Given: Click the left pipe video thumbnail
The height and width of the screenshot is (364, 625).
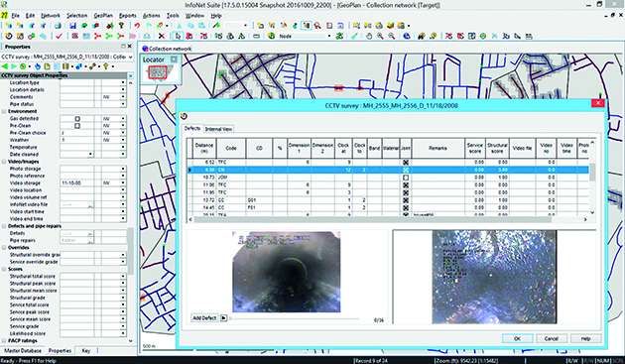Looking at the screenshot, I should coord(286,272).
